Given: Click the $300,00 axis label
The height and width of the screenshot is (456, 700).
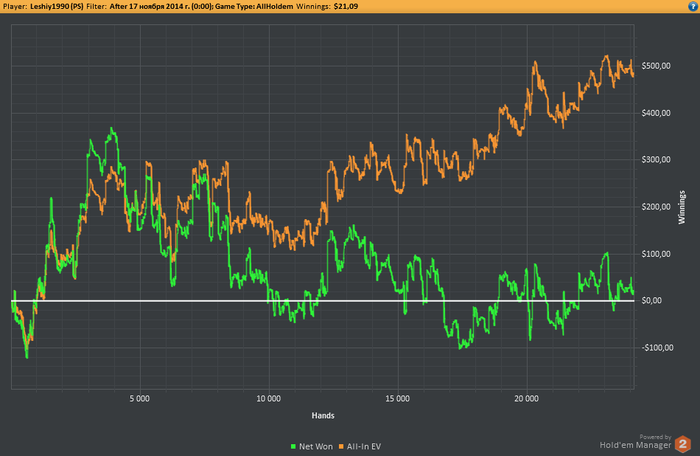Looking at the screenshot, I should 656,159.
